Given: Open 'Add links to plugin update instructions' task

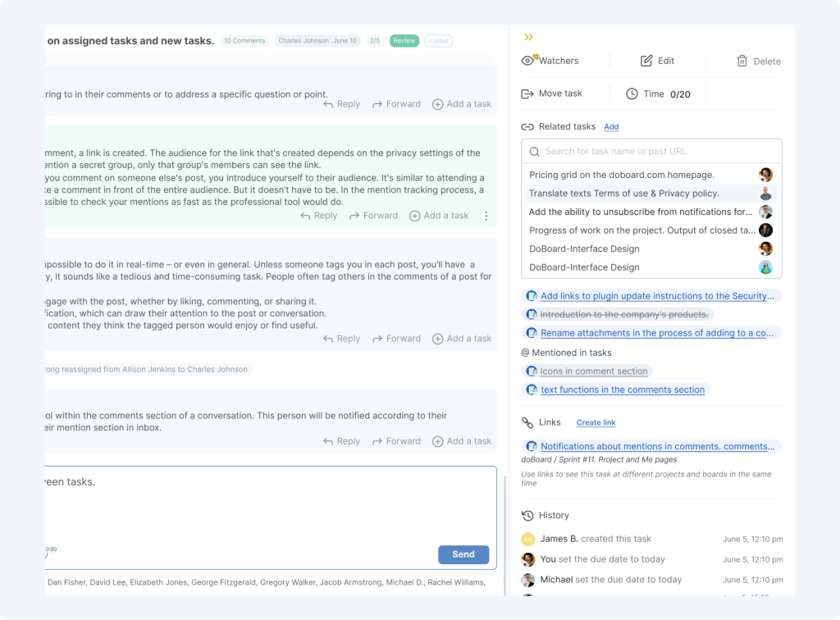Looking at the screenshot, I should pos(656,296).
